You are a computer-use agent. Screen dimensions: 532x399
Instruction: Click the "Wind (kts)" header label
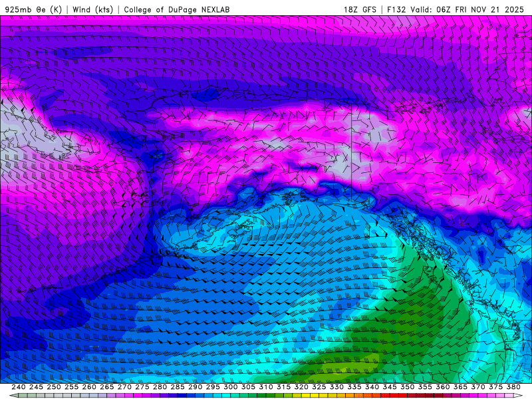click(92, 9)
